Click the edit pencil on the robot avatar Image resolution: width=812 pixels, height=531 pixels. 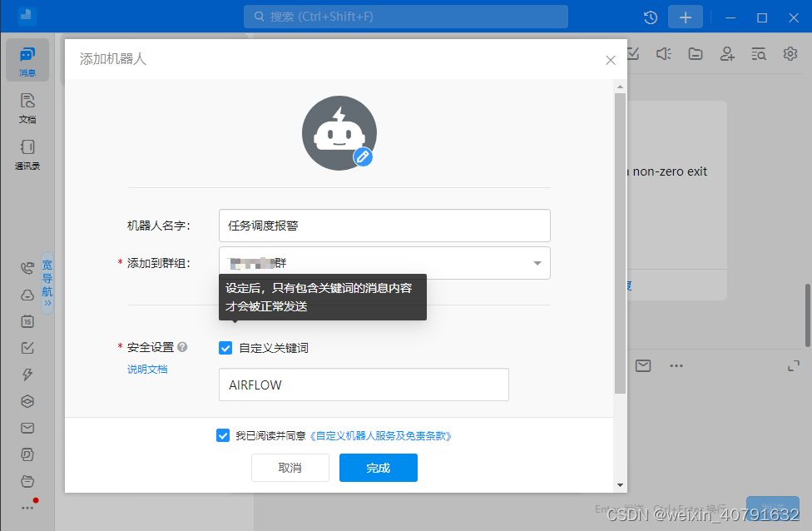(x=362, y=156)
